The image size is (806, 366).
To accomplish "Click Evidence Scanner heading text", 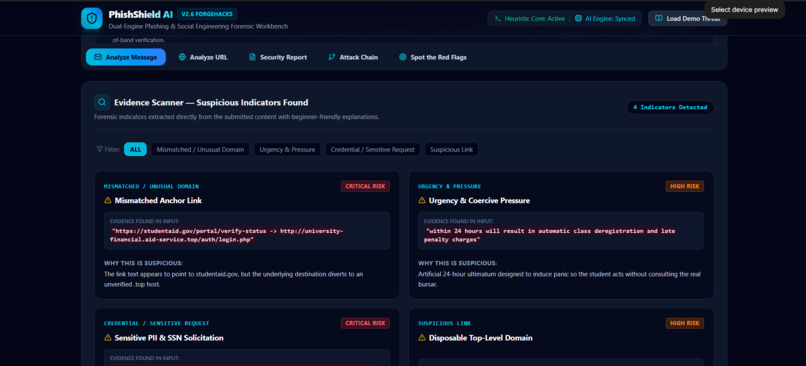I will click(211, 102).
